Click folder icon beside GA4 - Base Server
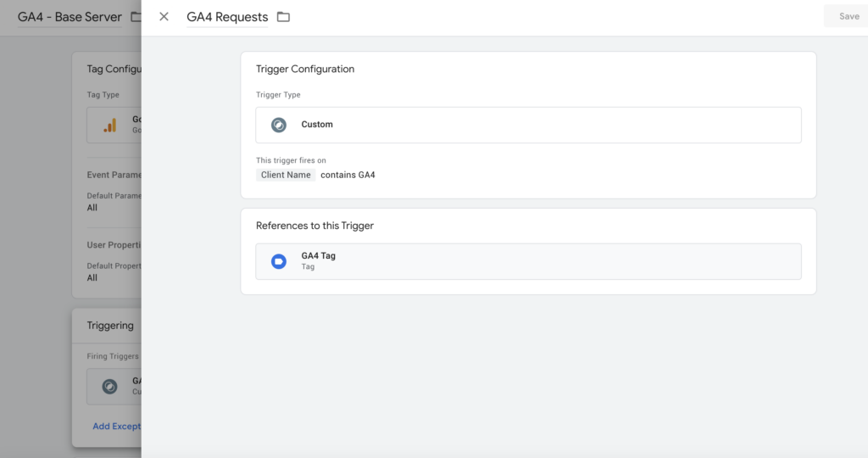This screenshot has width=868, height=458. 136,17
